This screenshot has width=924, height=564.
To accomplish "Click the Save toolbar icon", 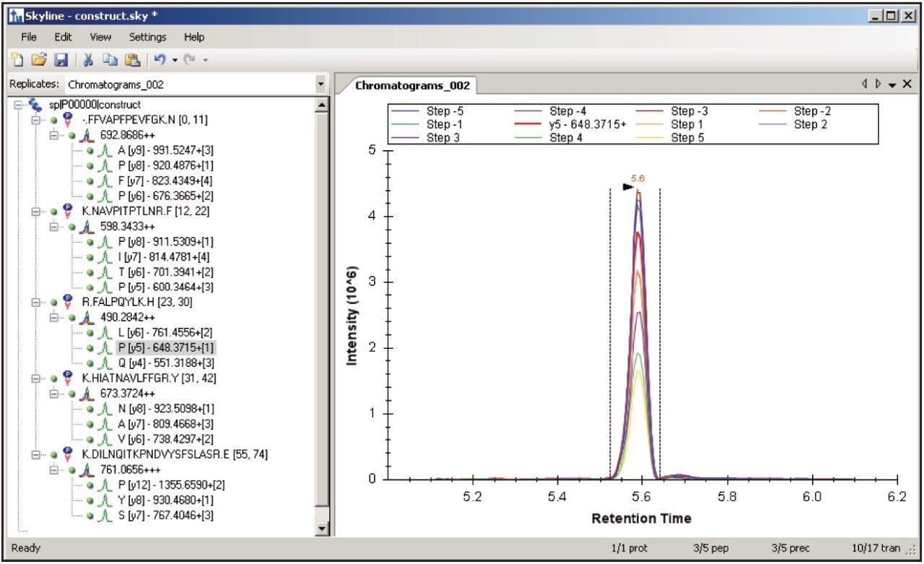I will pyautogui.click(x=61, y=61).
